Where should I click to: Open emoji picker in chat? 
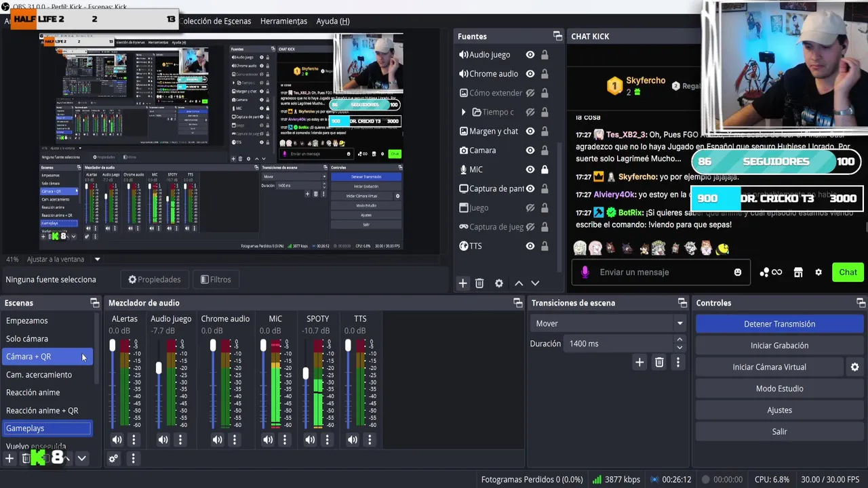pos(738,272)
